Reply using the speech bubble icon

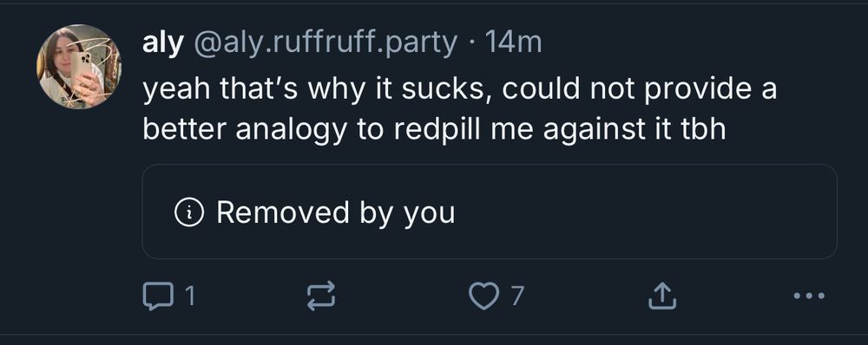155,296
